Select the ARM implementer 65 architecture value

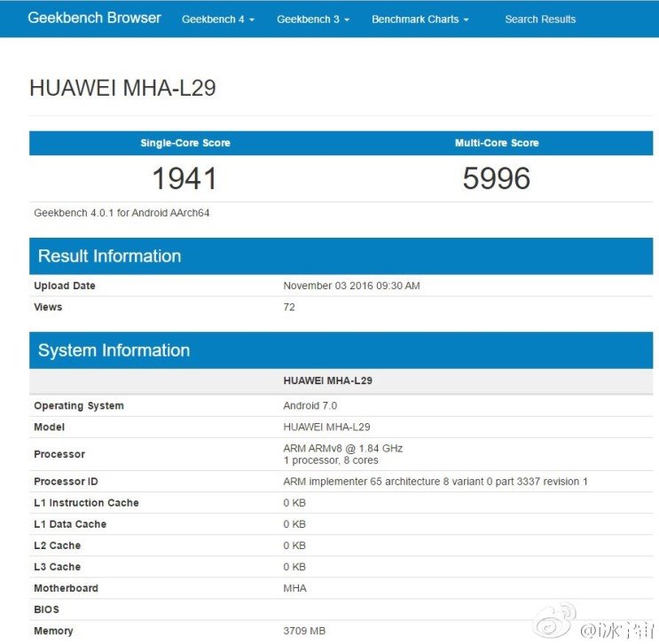[x=435, y=482]
